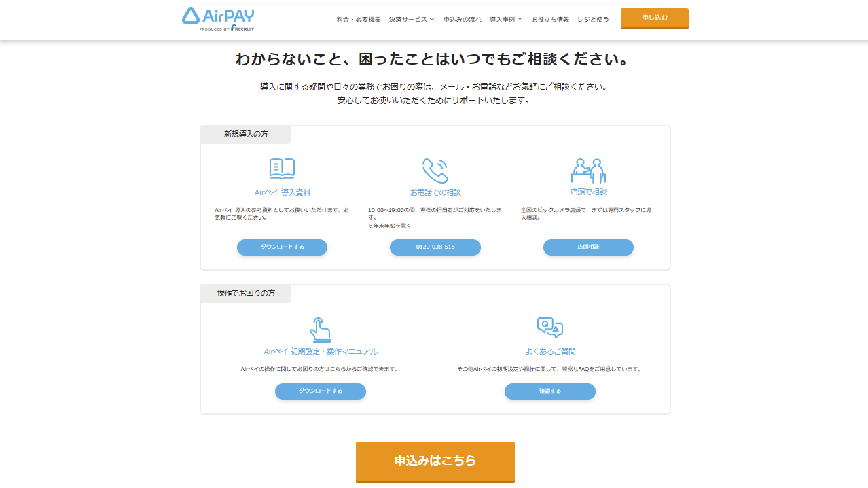Click the 店舗相談 button

[588, 247]
